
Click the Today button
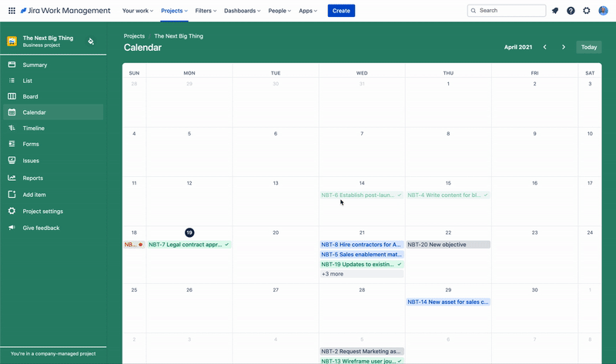[x=589, y=47]
